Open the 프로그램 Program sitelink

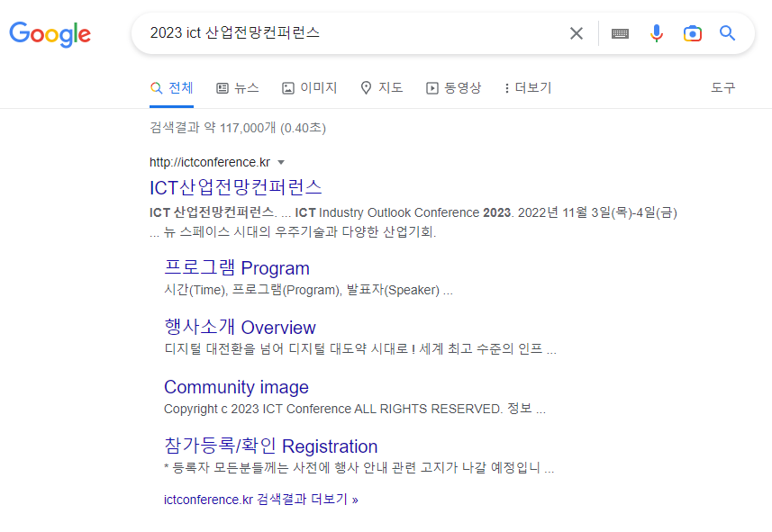point(236,267)
